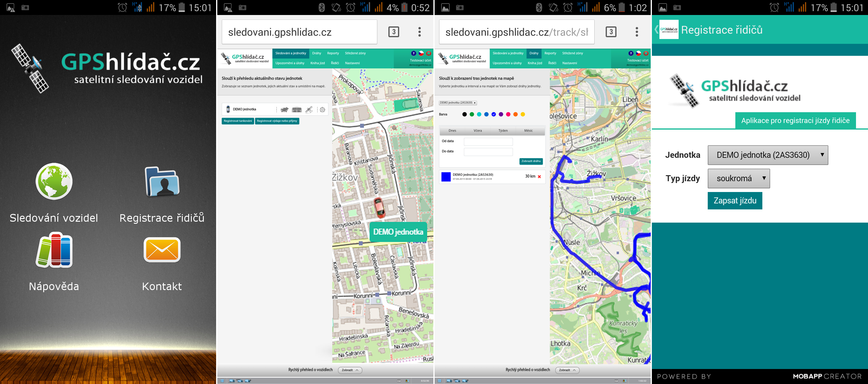Open Dráhy menu on unit overview screen
Image resolution: width=868 pixels, height=384 pixels.
[317, 53]
